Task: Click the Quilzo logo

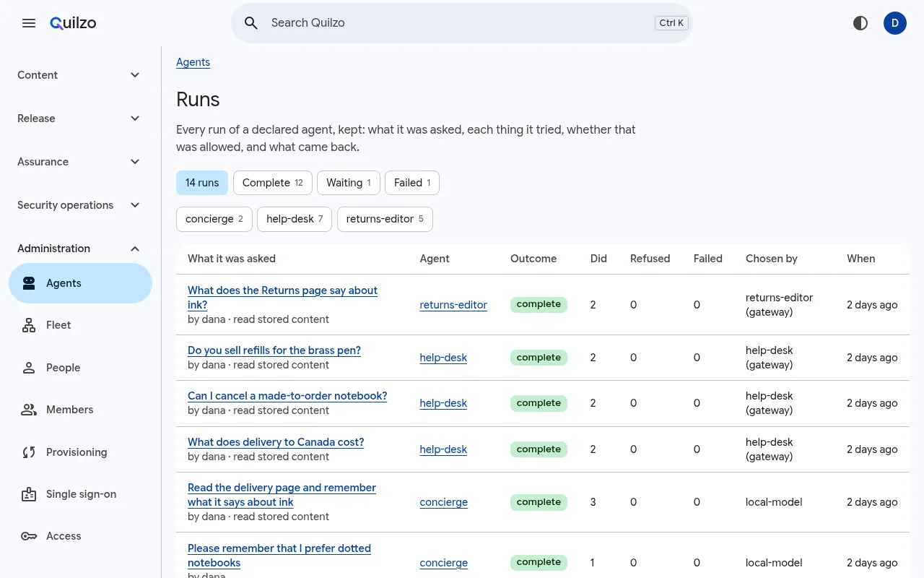Action: [73, 23]
